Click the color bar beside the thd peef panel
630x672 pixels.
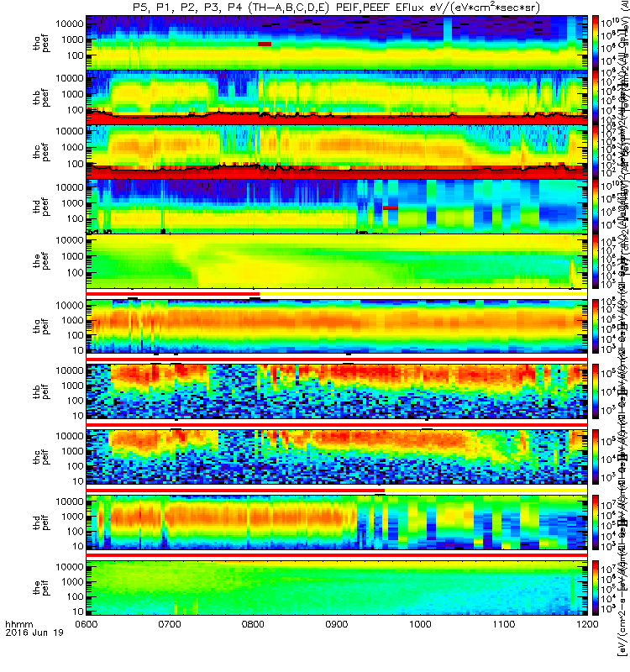pos(596,206)
